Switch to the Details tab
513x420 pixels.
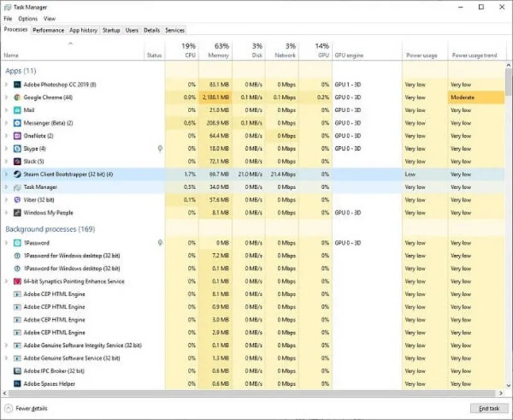point(152,30)
